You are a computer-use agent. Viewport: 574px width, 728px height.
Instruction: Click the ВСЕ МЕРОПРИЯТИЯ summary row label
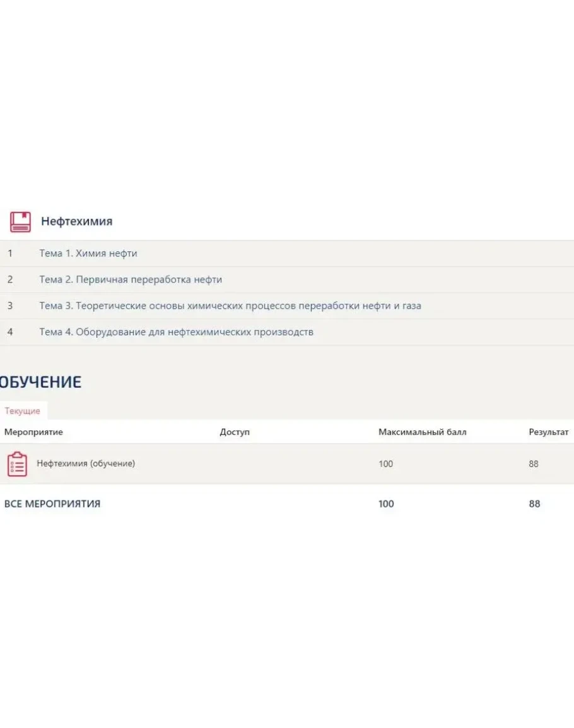click(52, 504)
